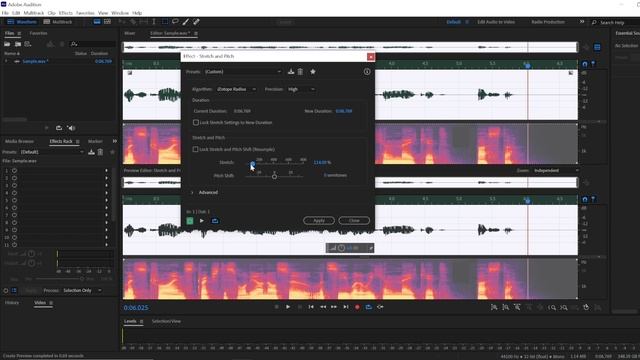The height and width of the screenshot is (360, 640).
Task: Play audio in the main transport
Action: [x=288, y=307]
